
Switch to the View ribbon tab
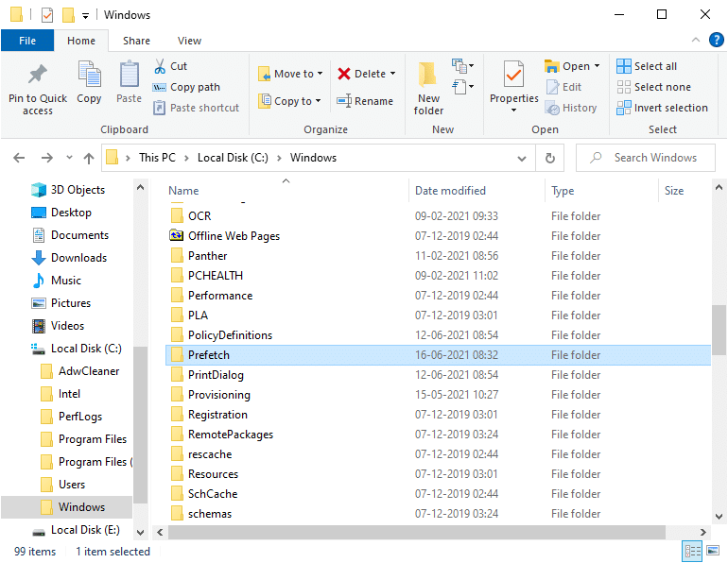coord(189,41)
